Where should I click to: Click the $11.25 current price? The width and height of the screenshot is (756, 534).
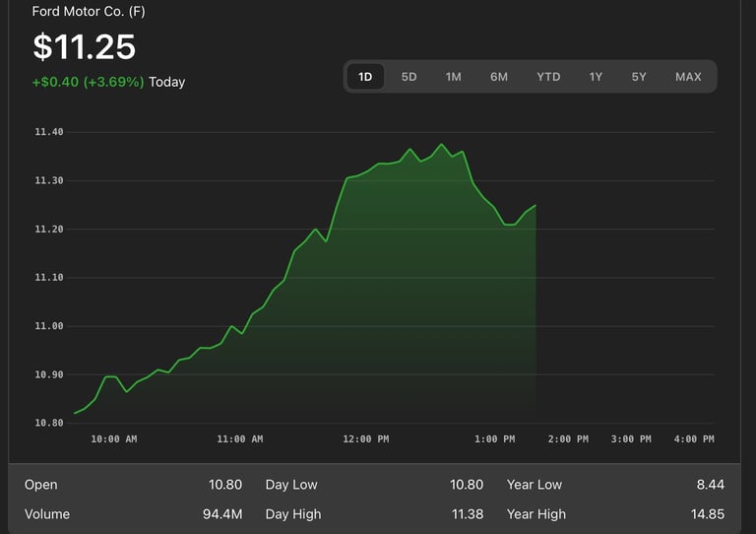pos(84,46)
